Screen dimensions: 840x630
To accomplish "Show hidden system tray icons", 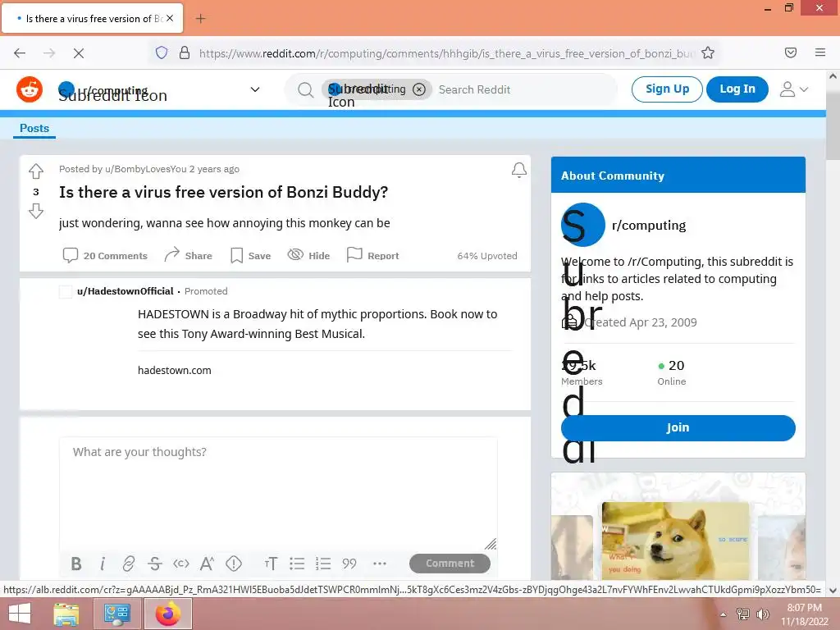I will (724, 614).
